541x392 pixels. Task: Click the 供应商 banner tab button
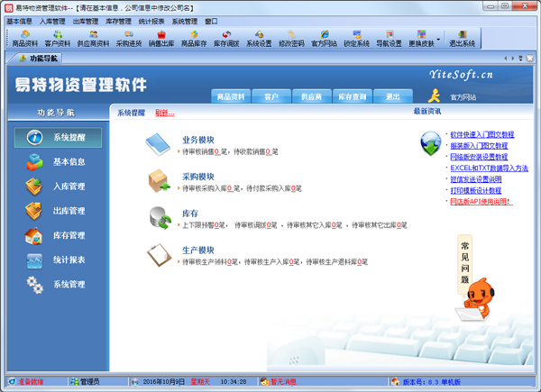[x=312, y=96]
